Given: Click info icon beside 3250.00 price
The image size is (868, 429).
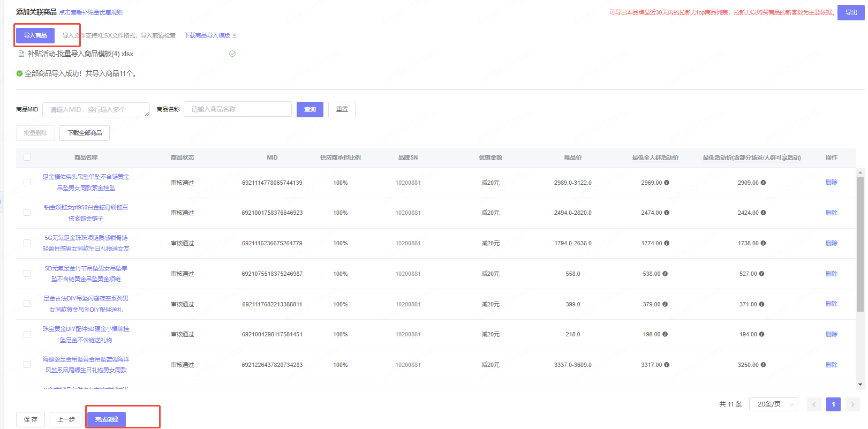Looking at the screenshot, I should point(763,365).
